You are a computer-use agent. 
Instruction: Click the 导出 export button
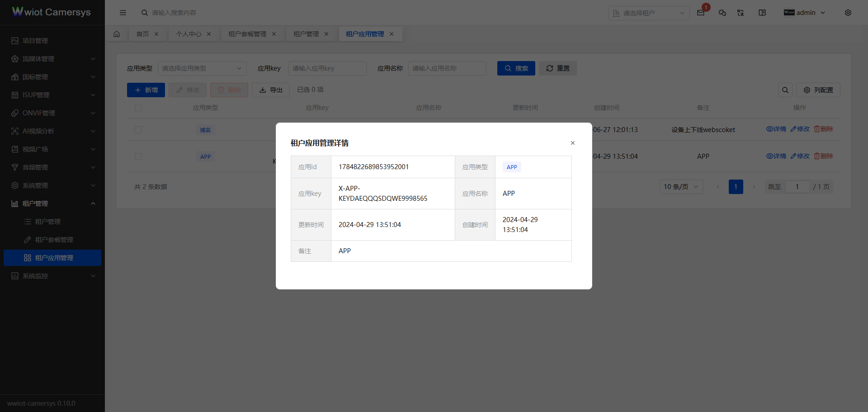pyautogui.click(x=270, y=90)
